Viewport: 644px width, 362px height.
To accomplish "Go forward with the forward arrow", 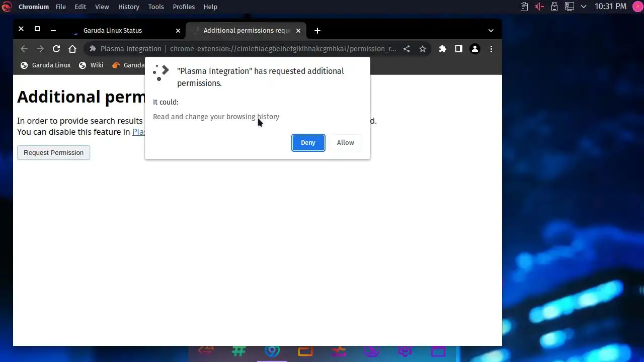I will (40, 49).
